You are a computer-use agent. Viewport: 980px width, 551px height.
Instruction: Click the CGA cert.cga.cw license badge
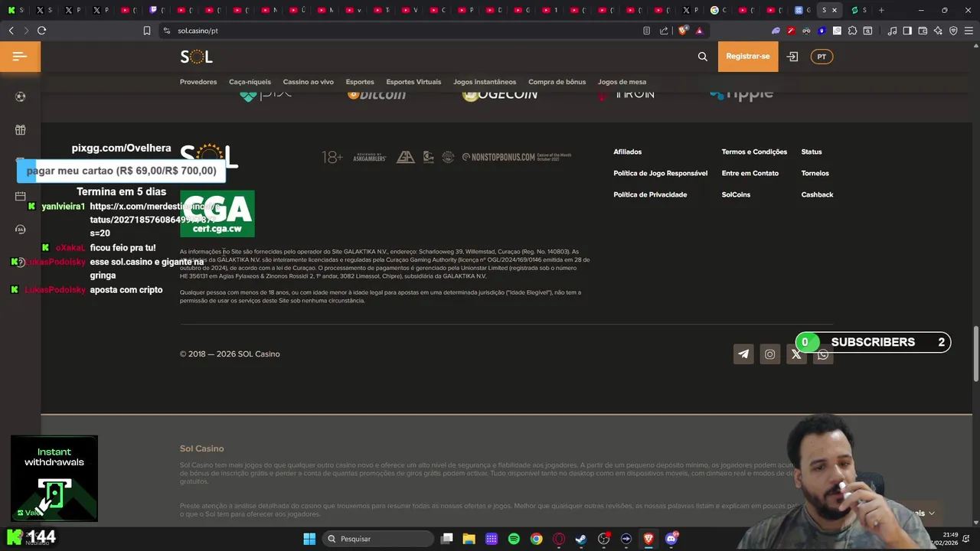coord(217,214)
